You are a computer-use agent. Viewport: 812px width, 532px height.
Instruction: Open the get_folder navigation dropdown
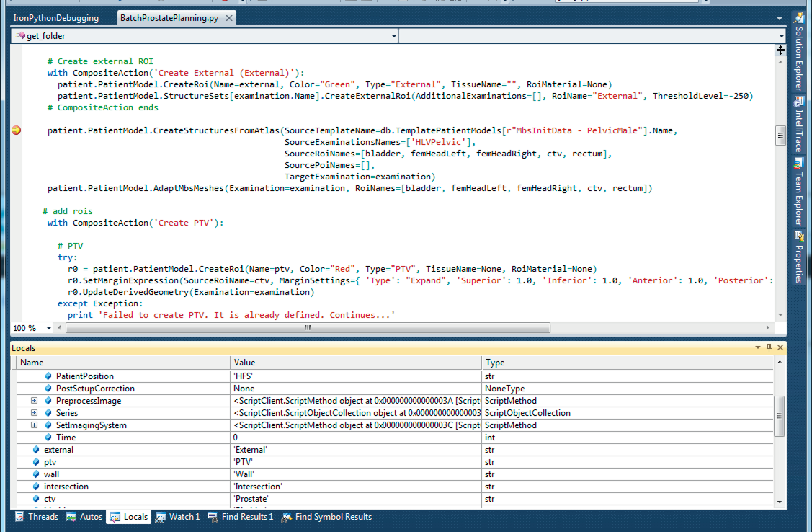393,35
